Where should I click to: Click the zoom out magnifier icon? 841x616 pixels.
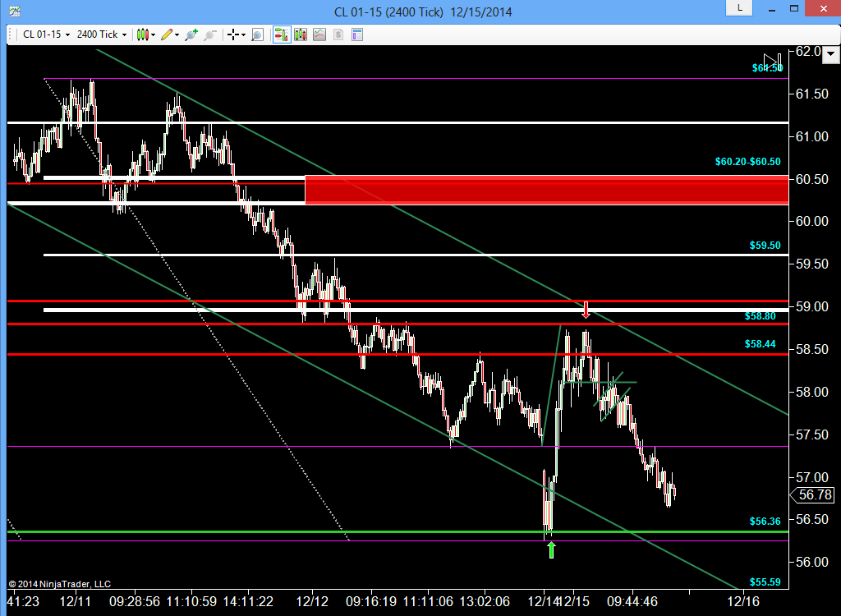pyautogui.click(x=209, y=34)
